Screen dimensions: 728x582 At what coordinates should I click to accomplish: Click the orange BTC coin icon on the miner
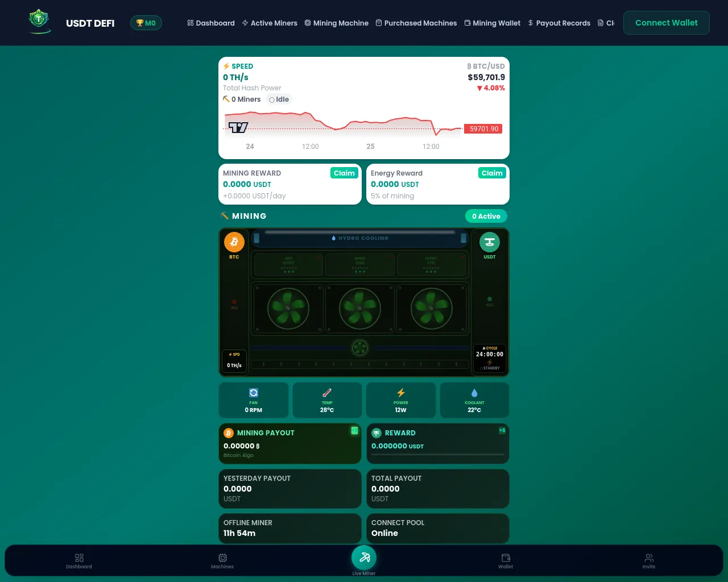point(234,242)
